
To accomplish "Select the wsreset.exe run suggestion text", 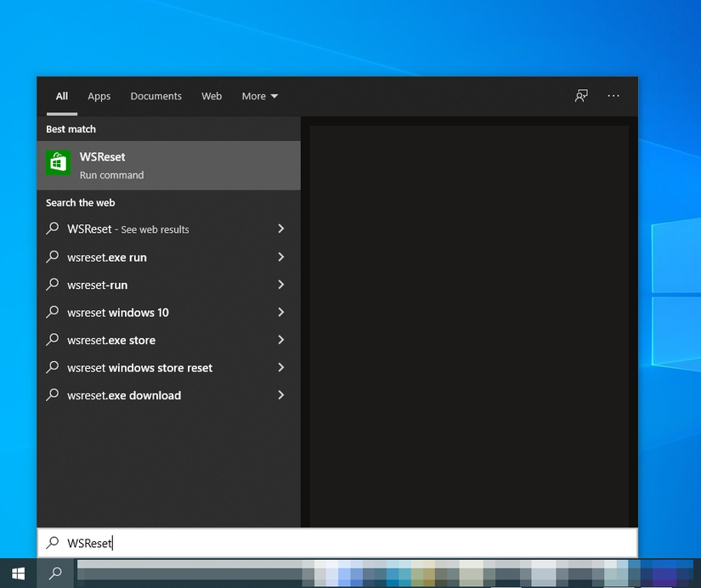I will click(x=107, y=257).
